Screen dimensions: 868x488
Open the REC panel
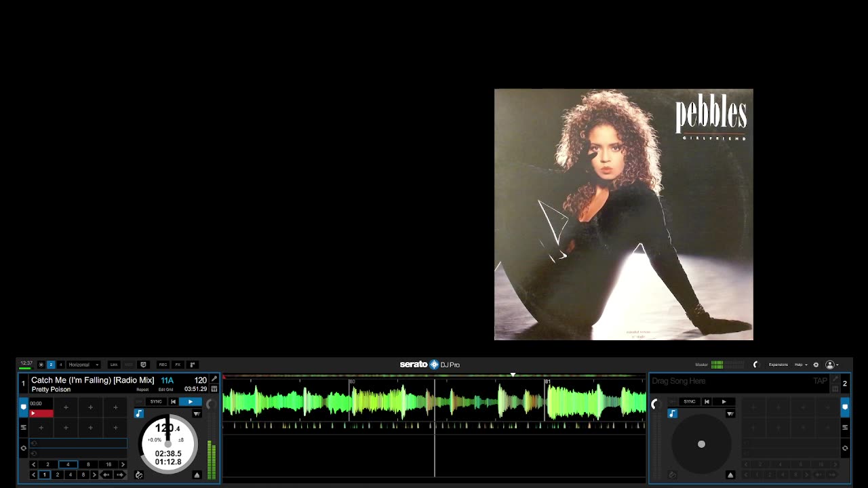[163, 365]
